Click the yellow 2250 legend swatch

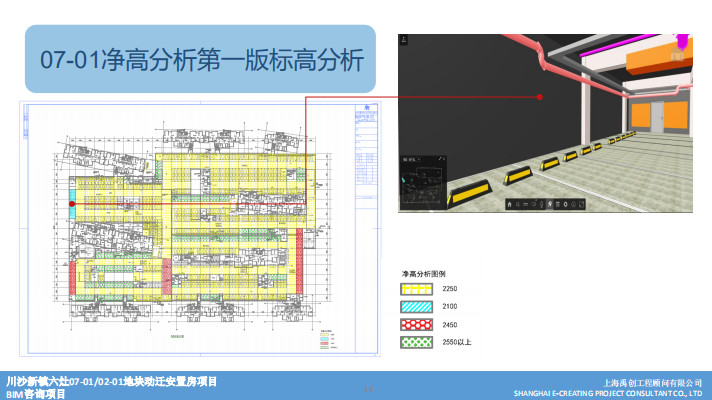coord(413,289)
